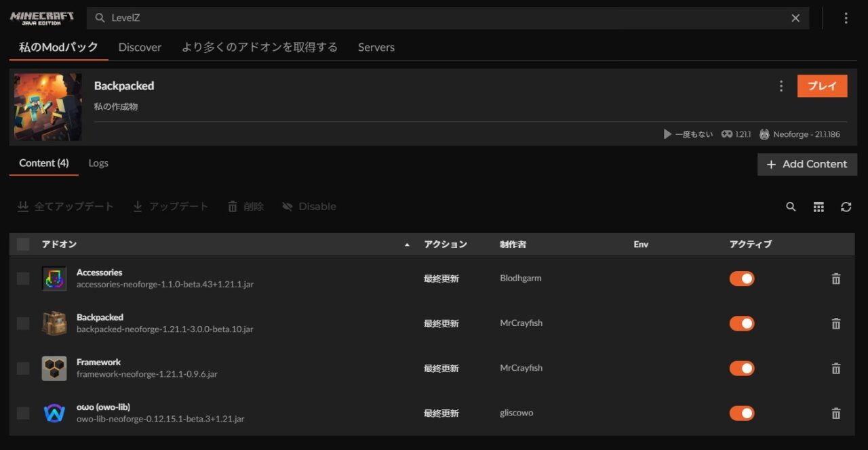
Task: Click MrCrayfish in the Framework row
Action: click(521, 368)
